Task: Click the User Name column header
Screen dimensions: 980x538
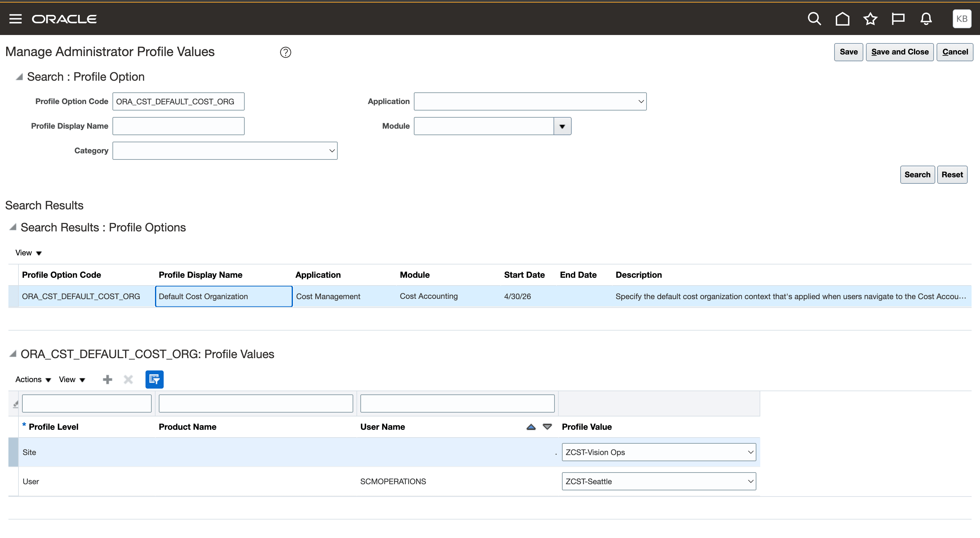Action: point(382,427)
